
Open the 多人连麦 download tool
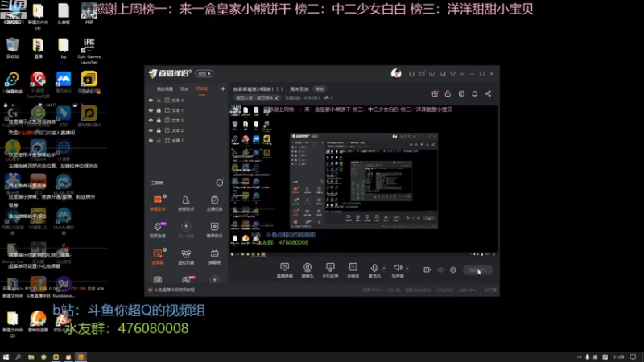pos(186,230)
